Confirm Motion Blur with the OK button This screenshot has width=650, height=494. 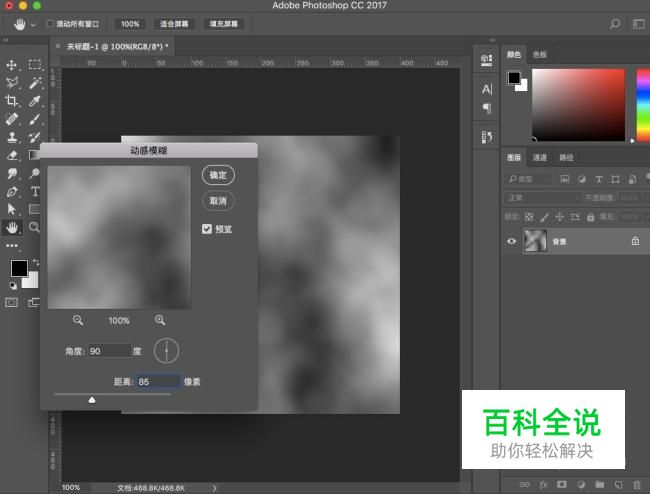[218, 175]
